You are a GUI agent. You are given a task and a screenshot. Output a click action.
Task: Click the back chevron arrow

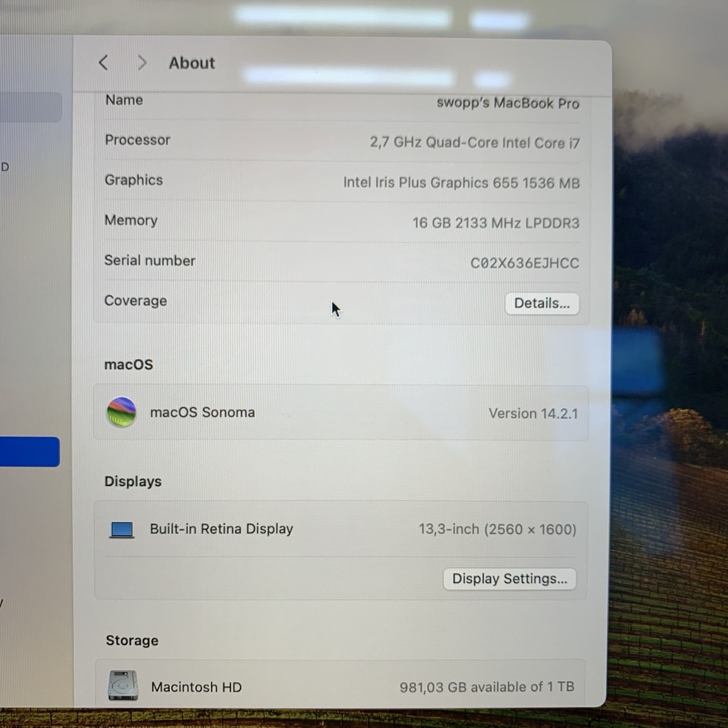pos(103,63)
